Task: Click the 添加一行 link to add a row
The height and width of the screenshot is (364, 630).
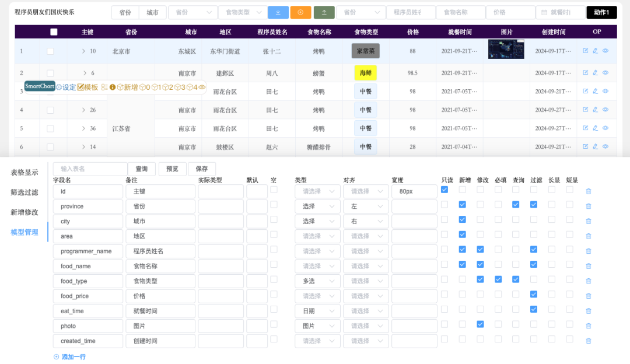Action: click(69, 356)
